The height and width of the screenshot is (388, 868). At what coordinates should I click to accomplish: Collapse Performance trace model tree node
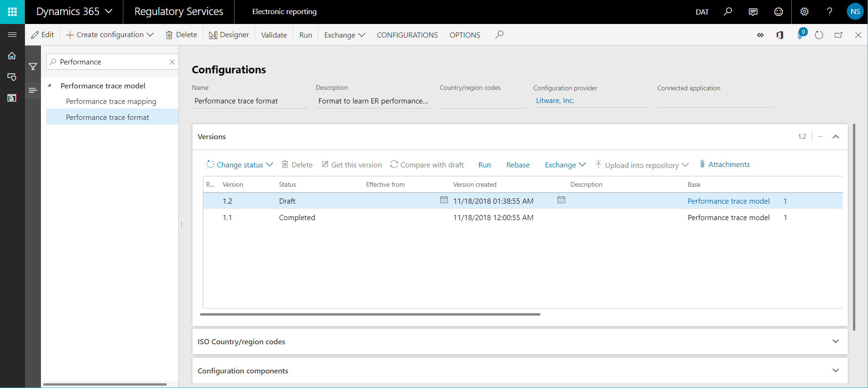click(x=49, y=85)
